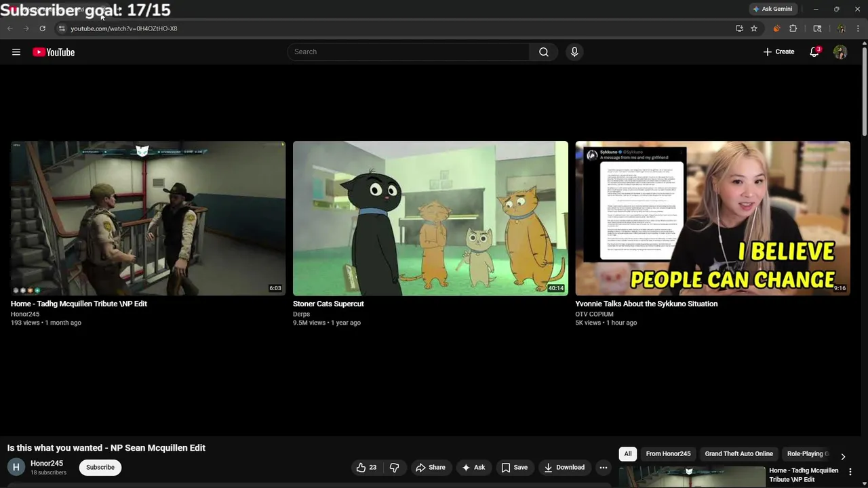Open the OTV COPIUM channel link
Viewport: 868px width, 488px height.
[x=594, y=314]
